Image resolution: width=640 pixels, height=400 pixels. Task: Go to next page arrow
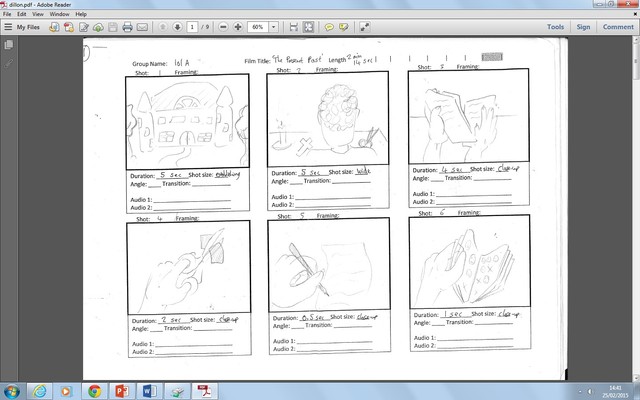177,27
